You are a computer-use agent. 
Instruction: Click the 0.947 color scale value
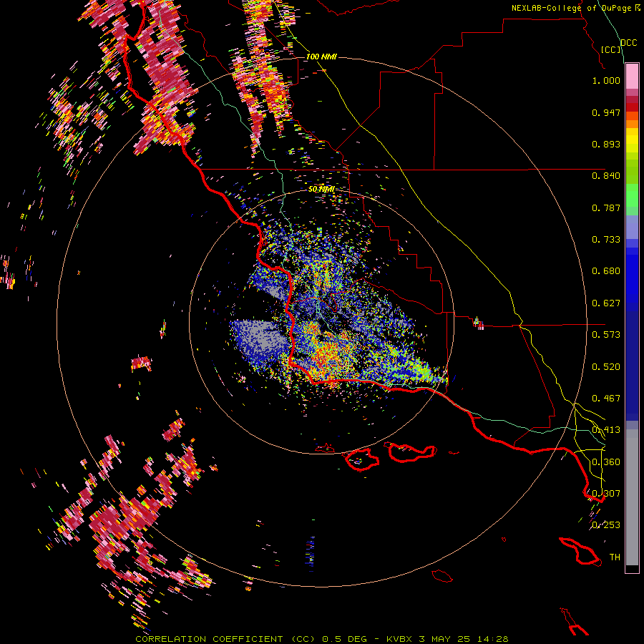click(606, 112)
